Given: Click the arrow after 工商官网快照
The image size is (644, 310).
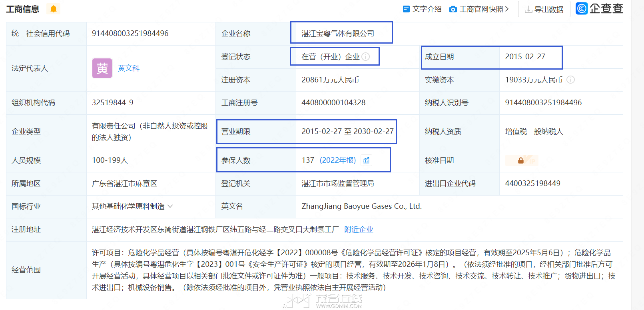Looking at the screenshot, I should [507, 9].
